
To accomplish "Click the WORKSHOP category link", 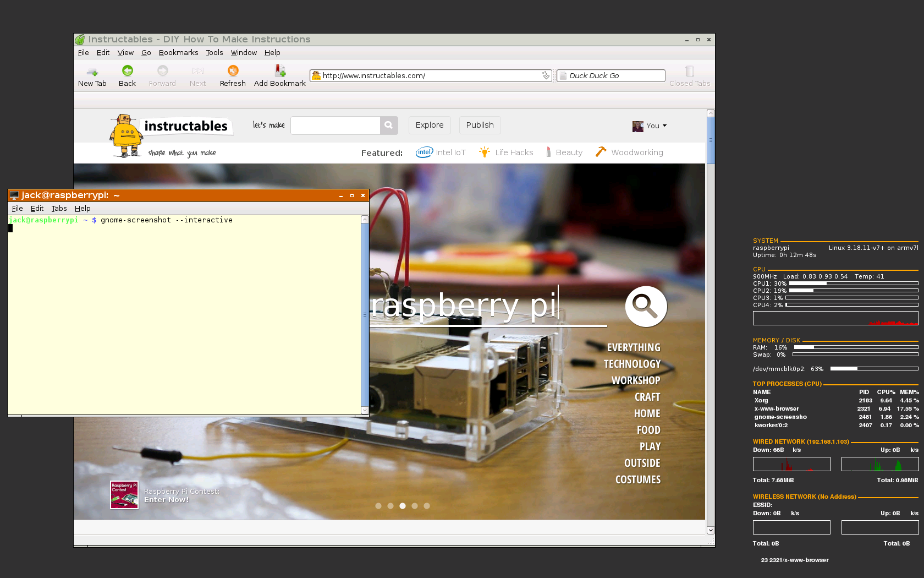I will [x=636, y=380].
